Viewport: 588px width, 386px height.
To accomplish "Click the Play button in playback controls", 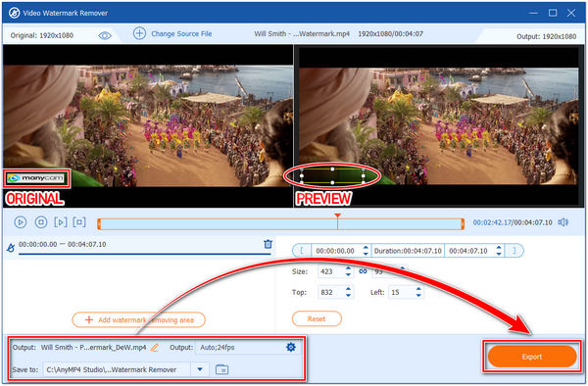I will tap(21, 222).
